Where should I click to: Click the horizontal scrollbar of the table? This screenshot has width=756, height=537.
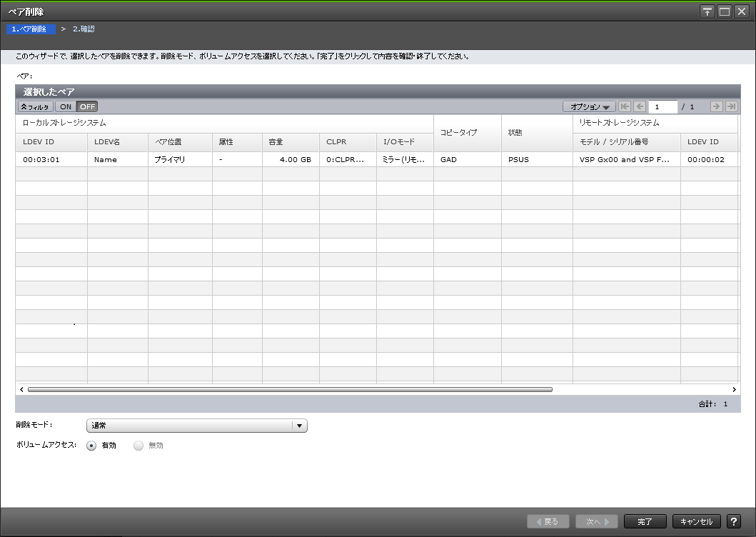[x=290, y=389]
